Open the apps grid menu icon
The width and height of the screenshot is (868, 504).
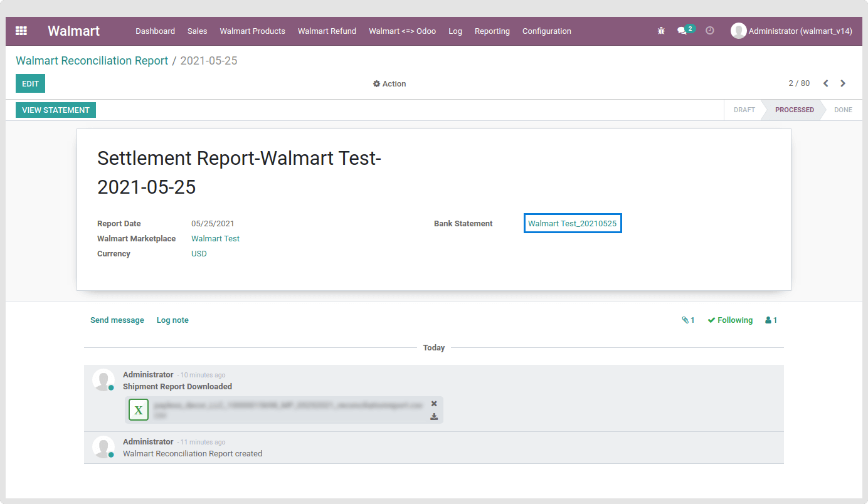21,31
